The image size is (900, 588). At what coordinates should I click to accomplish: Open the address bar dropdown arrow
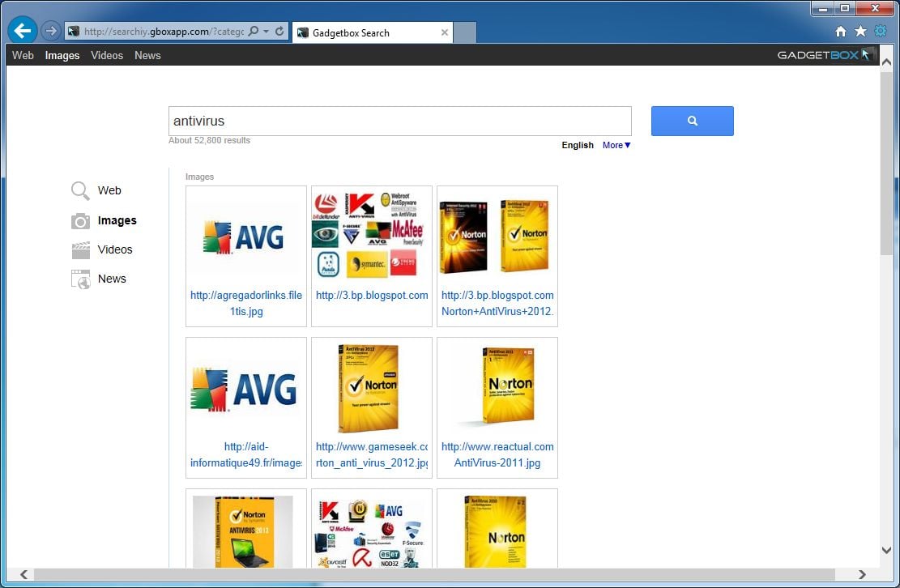coord(267,31)
